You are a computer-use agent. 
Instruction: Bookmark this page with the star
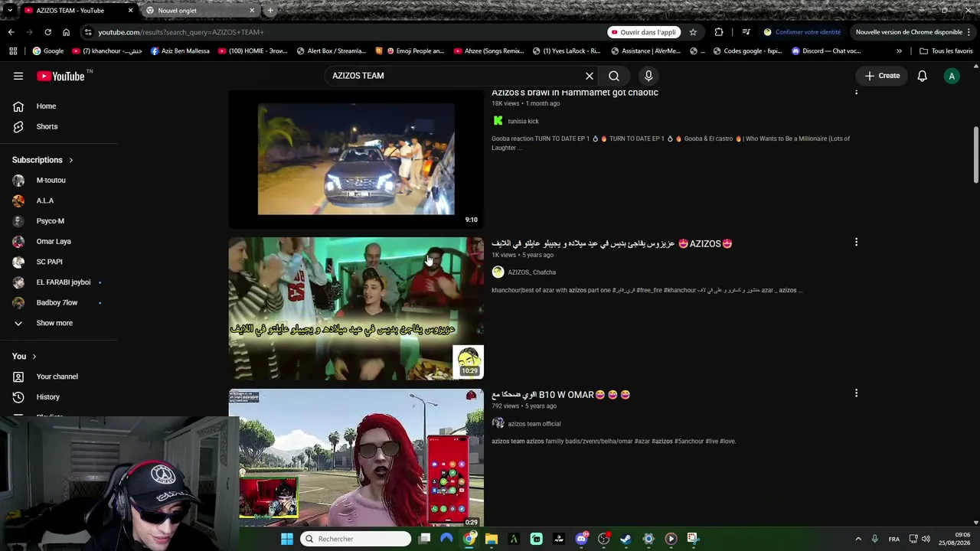click(x=693, y=32)
